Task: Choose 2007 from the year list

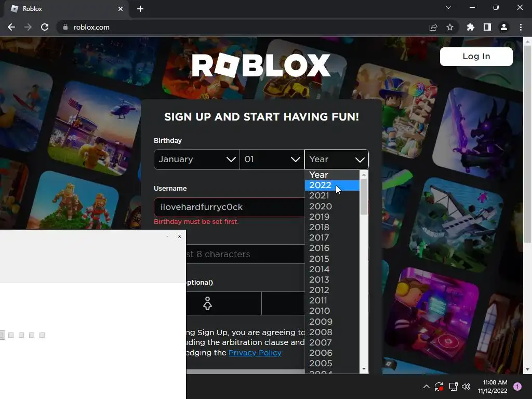Action: click(x=332, y=342)
